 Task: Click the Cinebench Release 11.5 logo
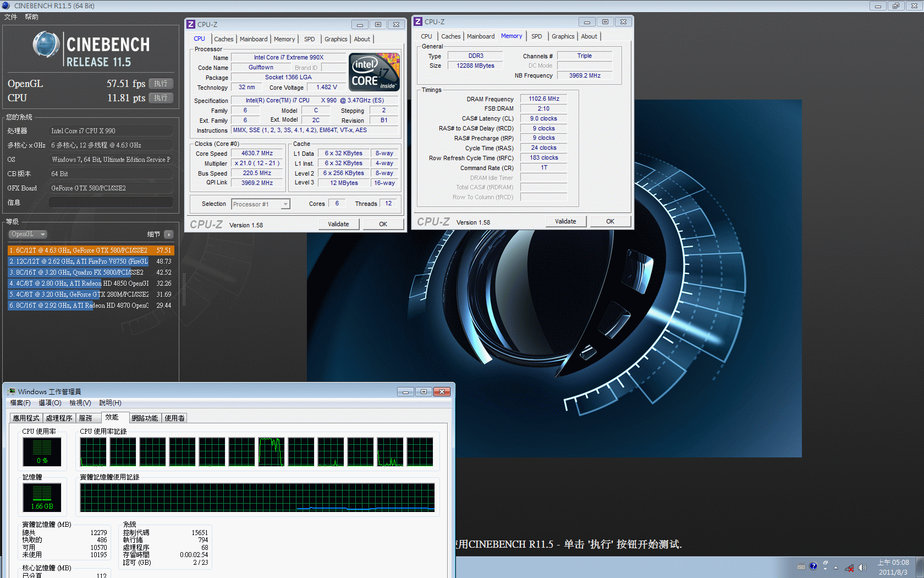(x=91, y=48)
